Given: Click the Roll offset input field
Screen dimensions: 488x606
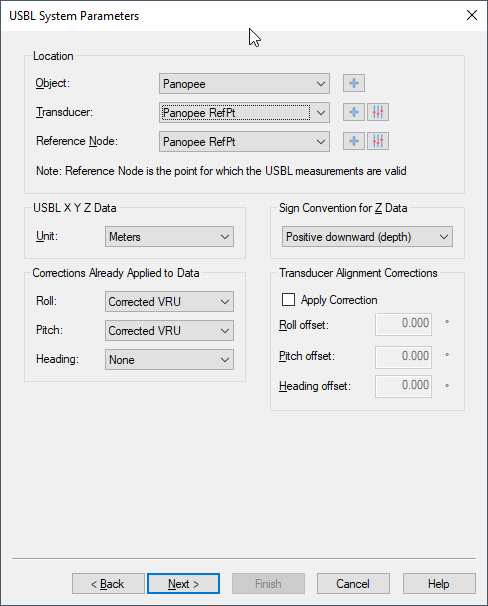Looking at the screenshot, I should (403, 324).
